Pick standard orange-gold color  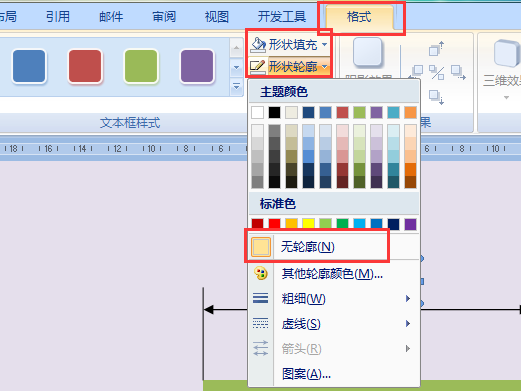291,224
